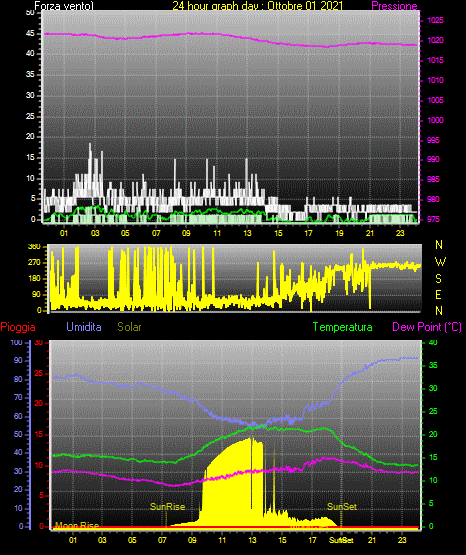Click the 180 value on wind-direction axis

34,279
